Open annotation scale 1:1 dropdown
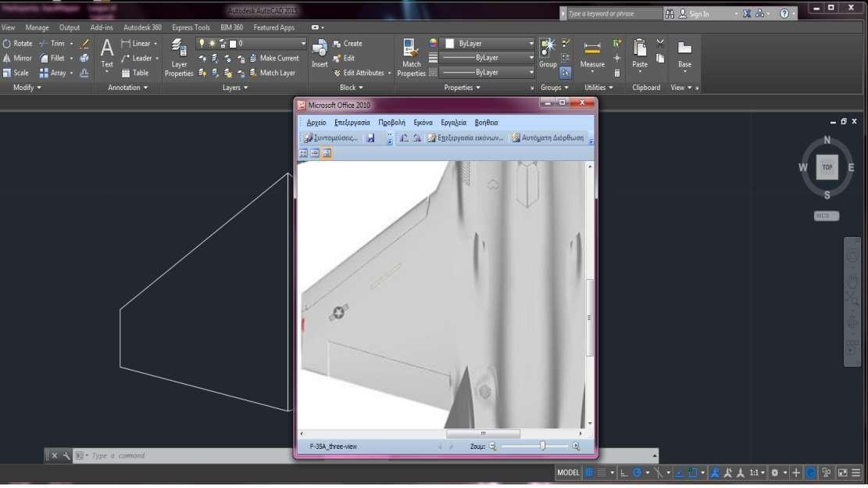 pos(757,473)
